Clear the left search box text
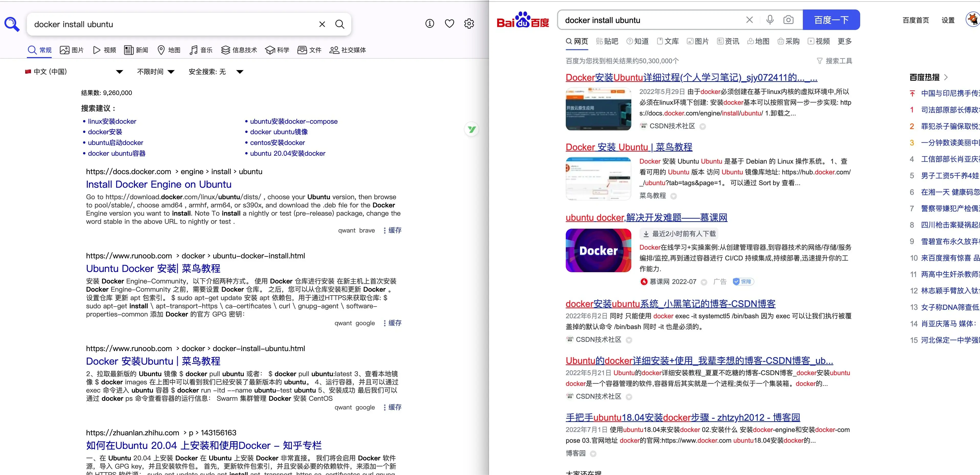This screenshot has width=980, height=475. point(322,24)
